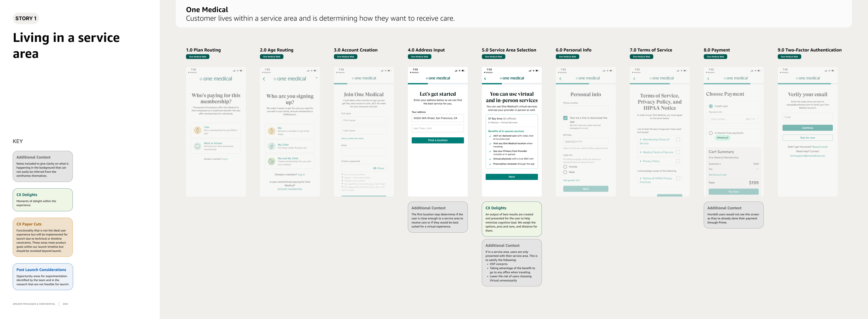This screenshot has width=868, height=319.
Task: Click the Find a location button
Action: click(437, 140)
